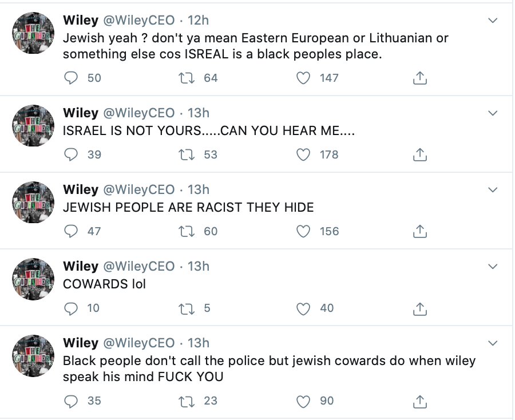Reply to the last tweet with 35 replies
The image size is (515, 420).
[70, 401]
